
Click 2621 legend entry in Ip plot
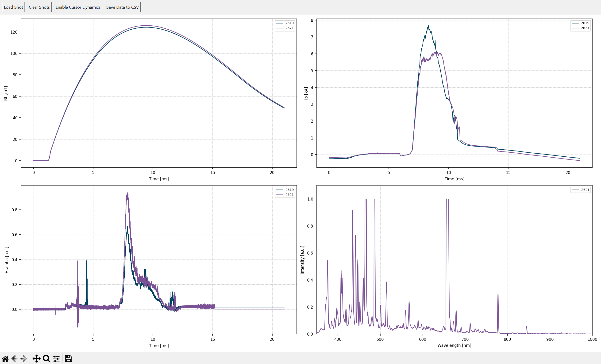click(585, 28)
